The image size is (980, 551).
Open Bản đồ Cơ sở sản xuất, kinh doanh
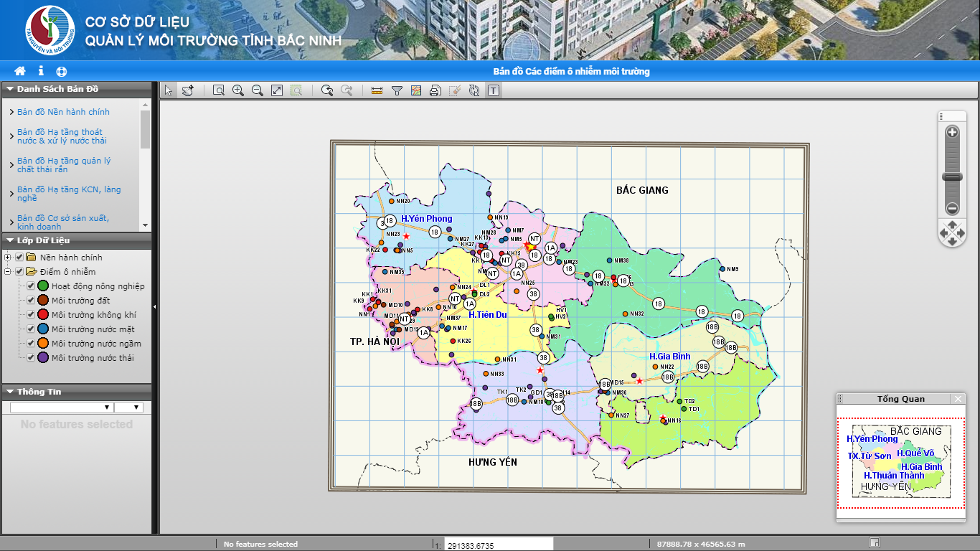point(63,222)
